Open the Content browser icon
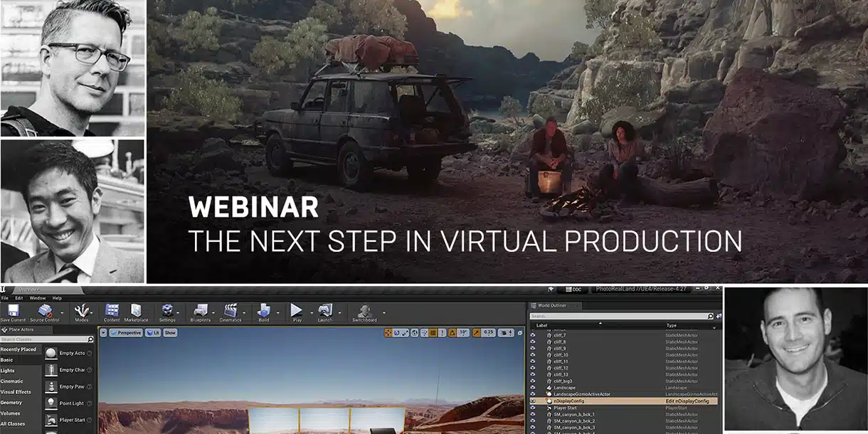 (112, 310)
